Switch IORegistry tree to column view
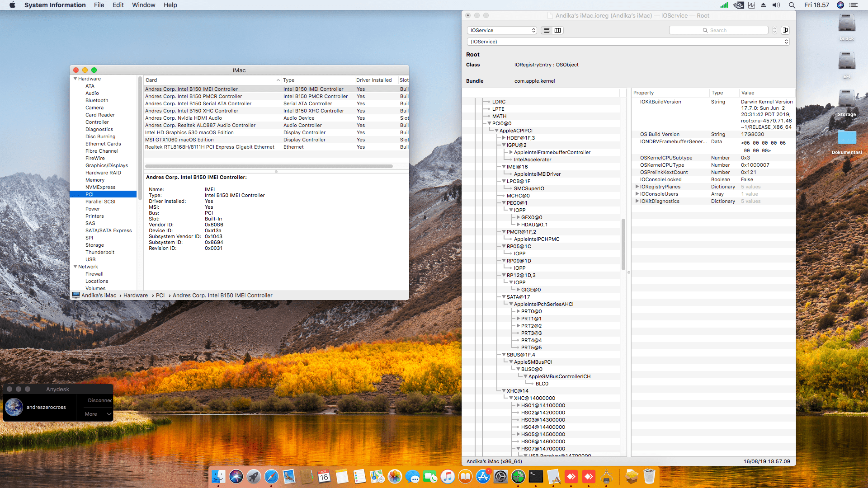The image size is (868, 488). (x=558, y=30)
